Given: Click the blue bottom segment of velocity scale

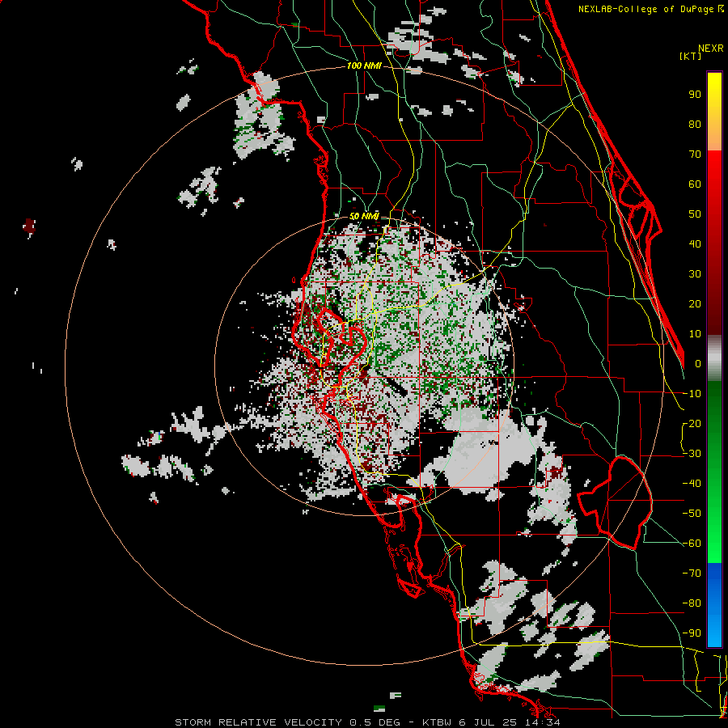Looking at the screenshot, I should 714,605.
